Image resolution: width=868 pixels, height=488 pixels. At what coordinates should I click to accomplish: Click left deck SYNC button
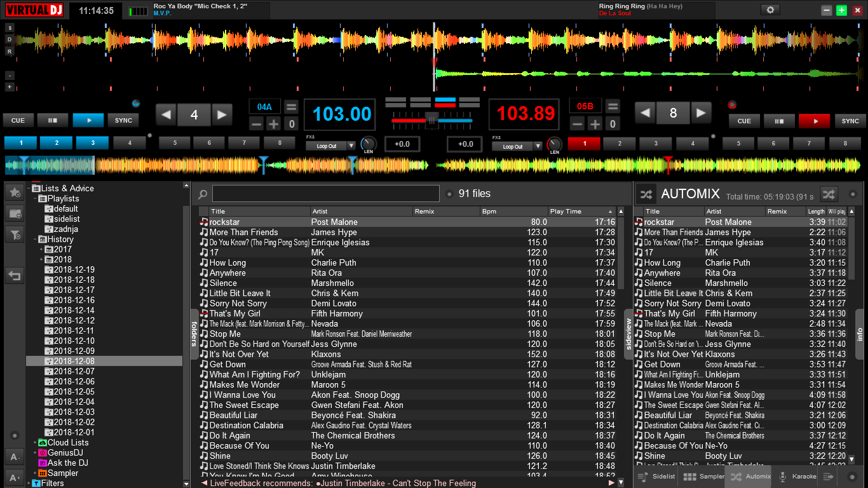click(124, 120)
